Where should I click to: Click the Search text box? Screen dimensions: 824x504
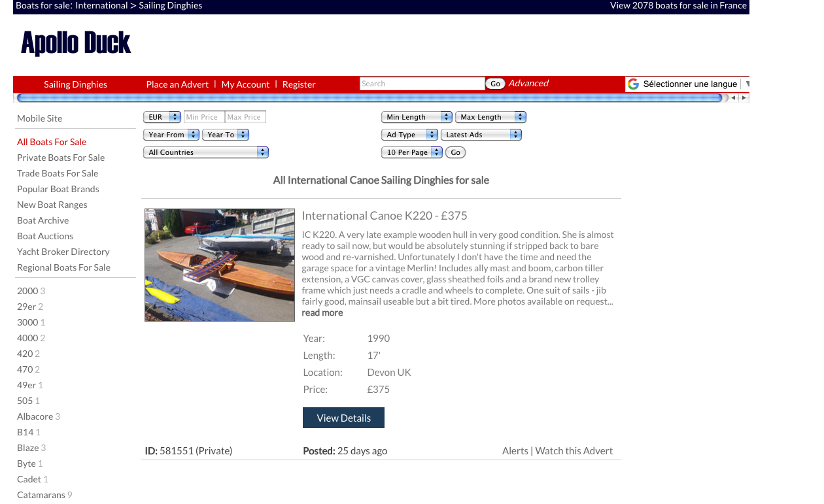click(422, 84)
